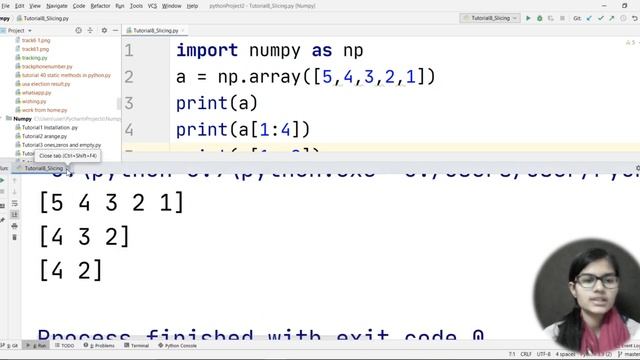Hide the Project panel with minus icon
Image resolution: width=640 pixels, height=360 pixels.
(x=115, y=30)
